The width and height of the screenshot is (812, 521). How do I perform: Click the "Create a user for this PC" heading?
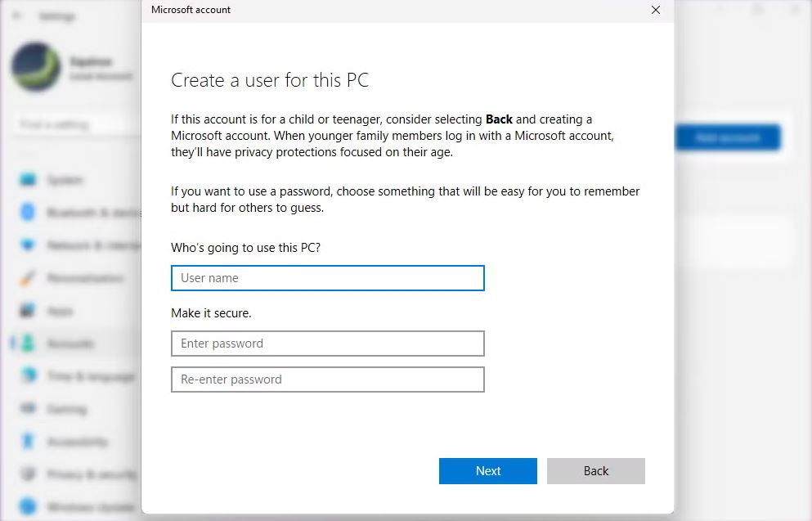(270, 80)
